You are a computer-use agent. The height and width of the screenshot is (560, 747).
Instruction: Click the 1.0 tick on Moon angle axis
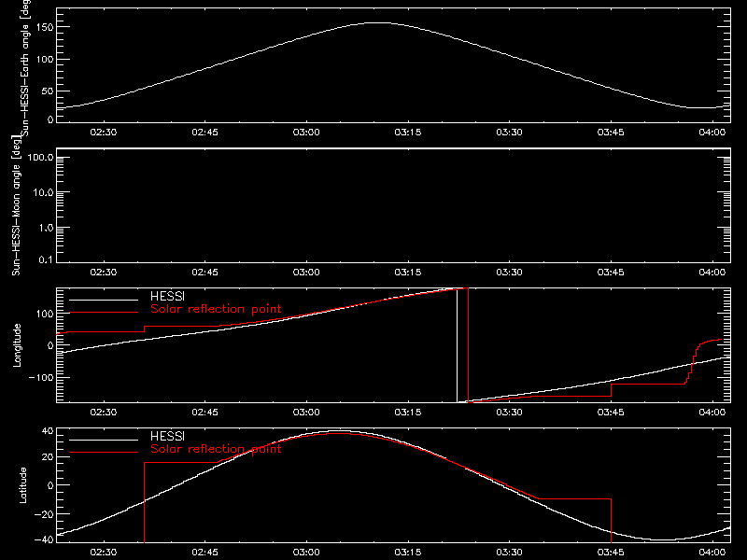(x=46, y=228)
